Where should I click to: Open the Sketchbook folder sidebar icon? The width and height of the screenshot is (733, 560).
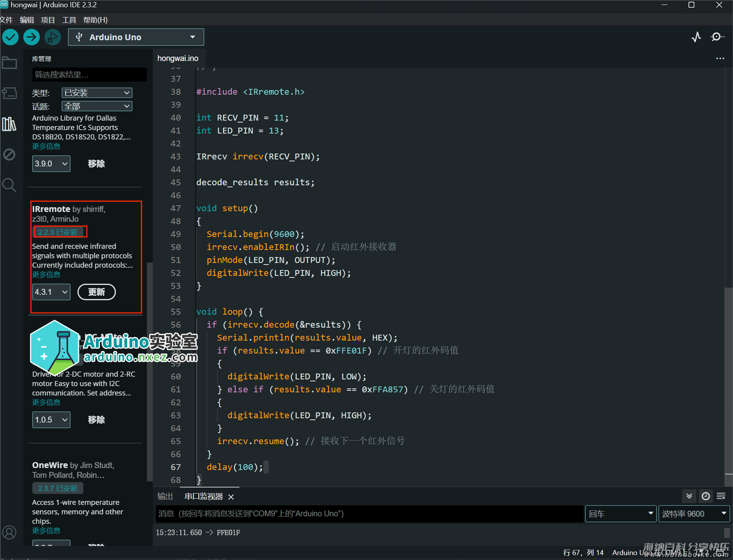click(9, 63)
